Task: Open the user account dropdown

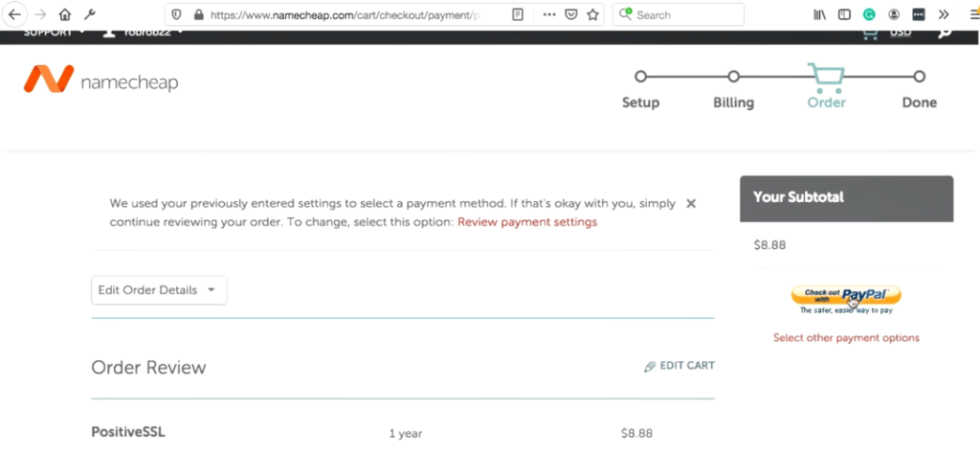Action: [x=144, y=33]
